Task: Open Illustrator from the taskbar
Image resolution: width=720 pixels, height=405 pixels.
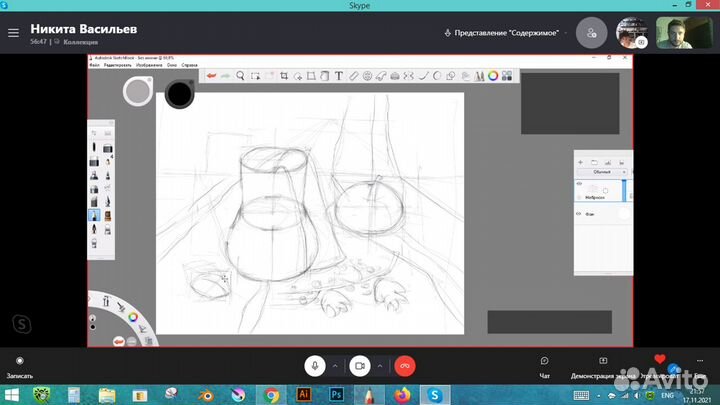Action: tap(304, 394)
